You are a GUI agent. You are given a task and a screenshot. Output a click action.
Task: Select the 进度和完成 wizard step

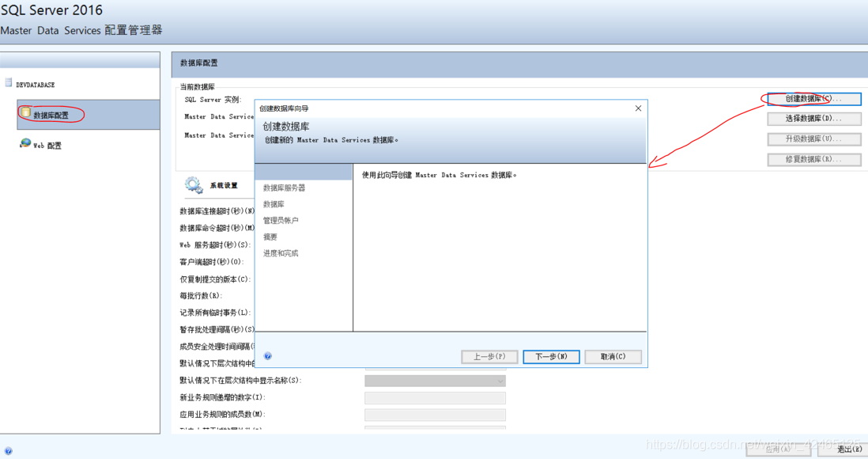(x=281, y=253)
